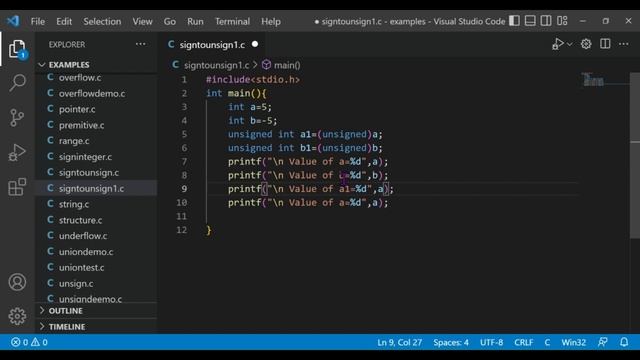Open the View menu
Viewport: 640px width, 360px height.
[142, 21]
